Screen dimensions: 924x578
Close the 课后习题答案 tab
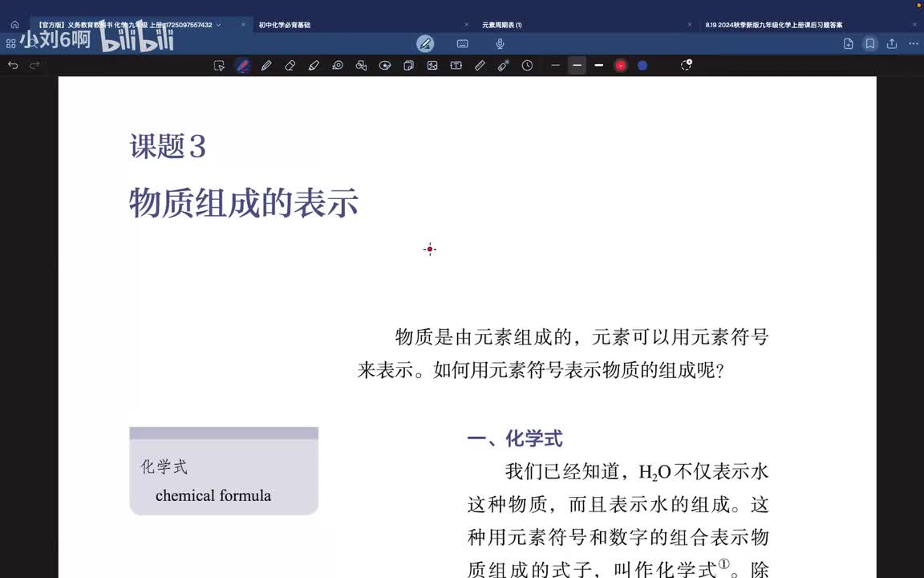(x=914, y=25)
